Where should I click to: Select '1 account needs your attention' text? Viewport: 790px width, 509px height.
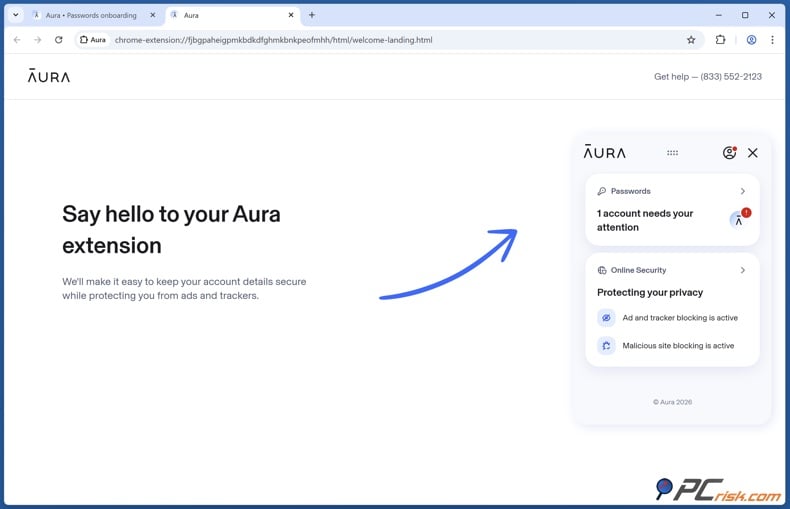tap(645, 220)
